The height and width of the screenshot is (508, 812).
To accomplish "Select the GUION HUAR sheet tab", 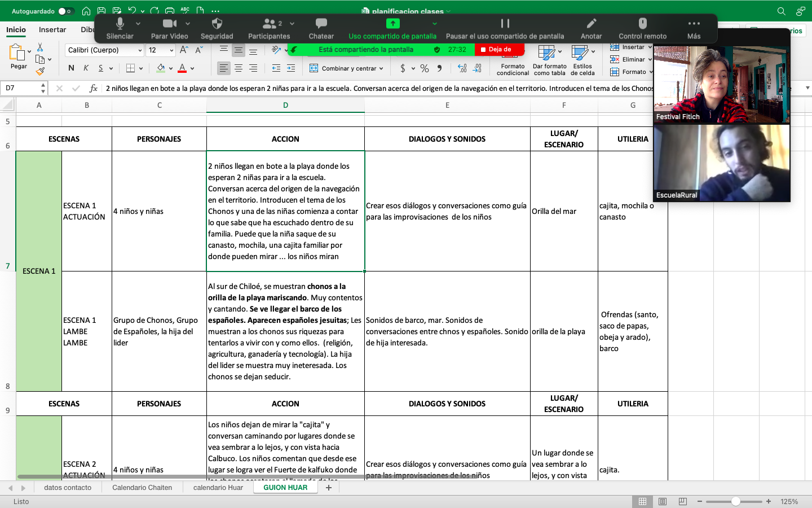I will pyautogui.click(x=285, y=488).
